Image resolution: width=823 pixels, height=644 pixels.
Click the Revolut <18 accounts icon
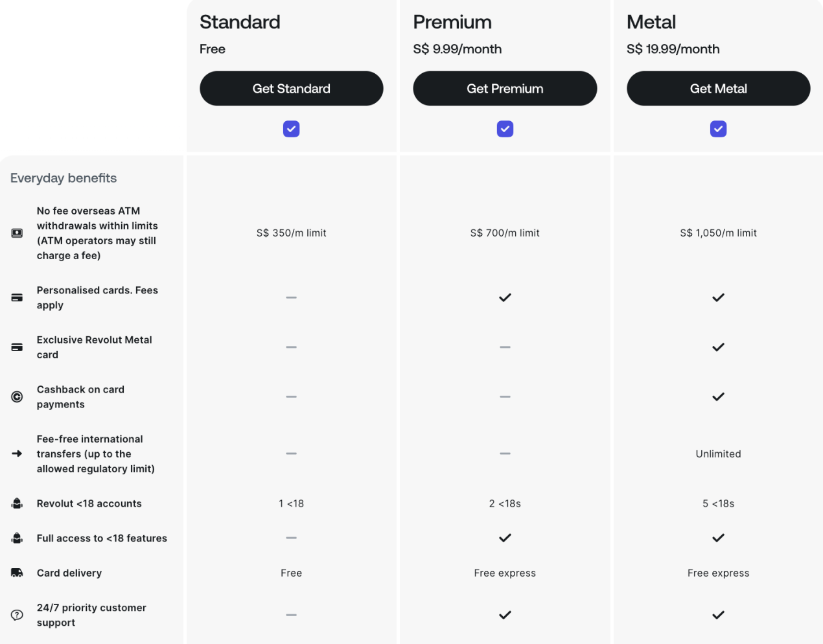(x=17, y=503)
